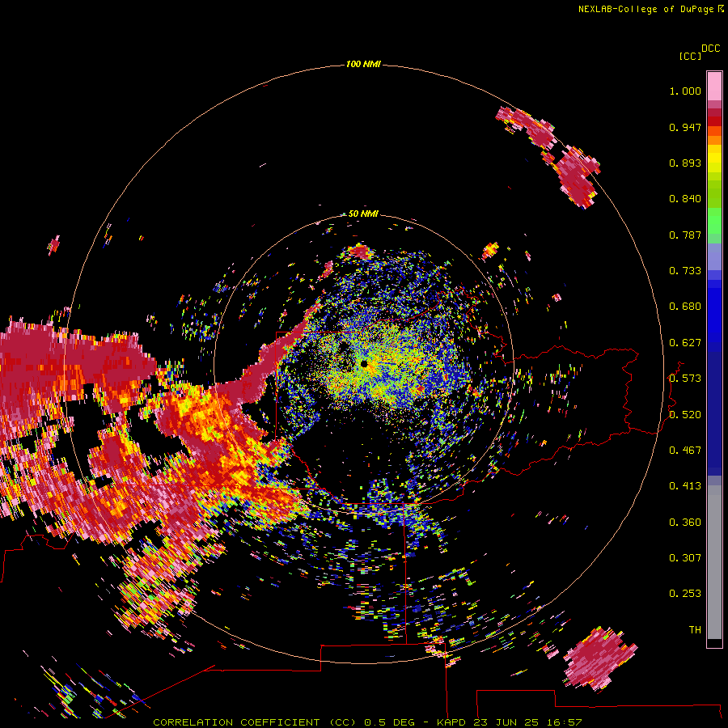Select the 0.573 scale value
The width and height of the screenshot is (728, 728).
[x=685, y=379]
